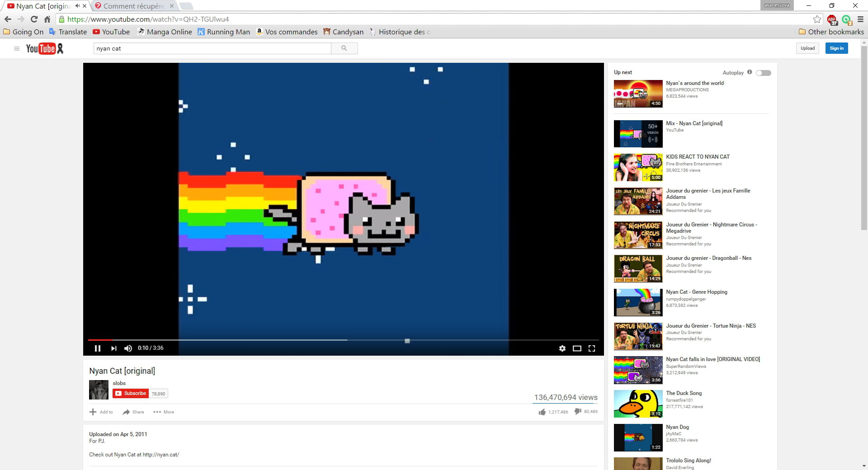868x470 pixels.
Task: Open Candysan bookmark
Action: [343, 32]
